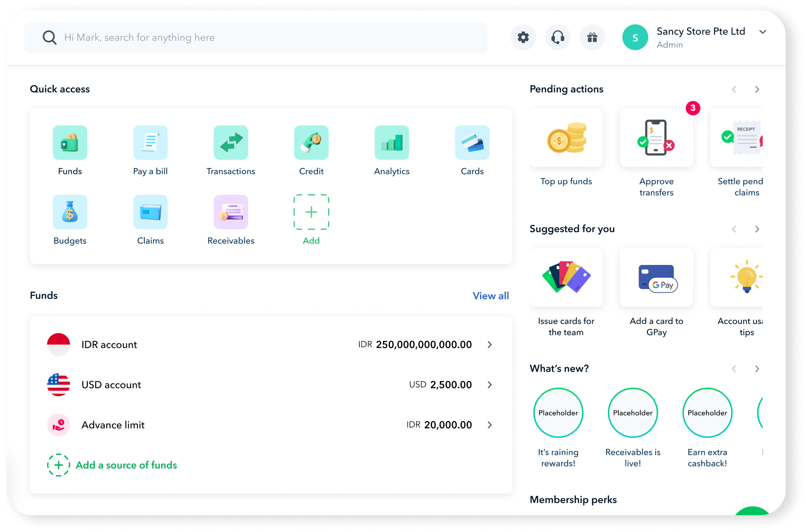Click Add a source of funds
The width and height of the screenshot is (806, 532).
[x=112, y=465]
